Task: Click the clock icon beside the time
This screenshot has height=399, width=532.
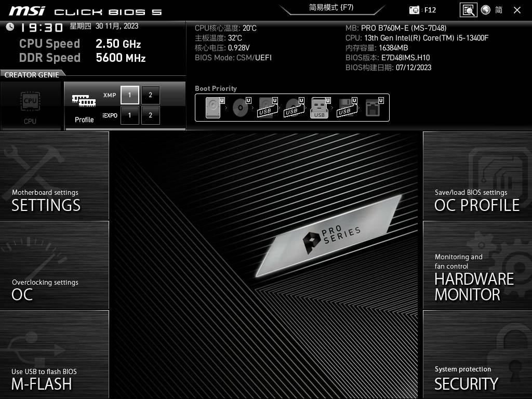Action: coord(10,26)
